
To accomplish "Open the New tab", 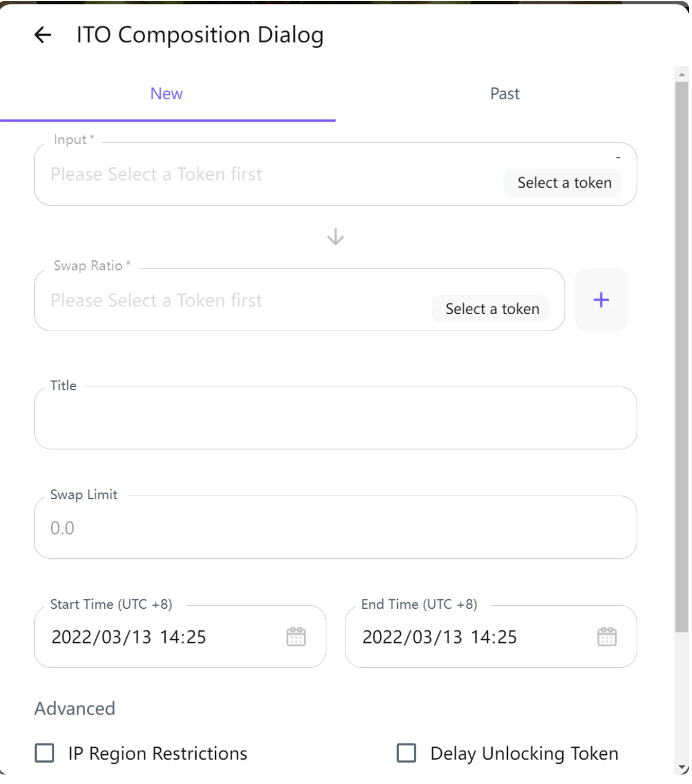I will (x=167, y=94).
